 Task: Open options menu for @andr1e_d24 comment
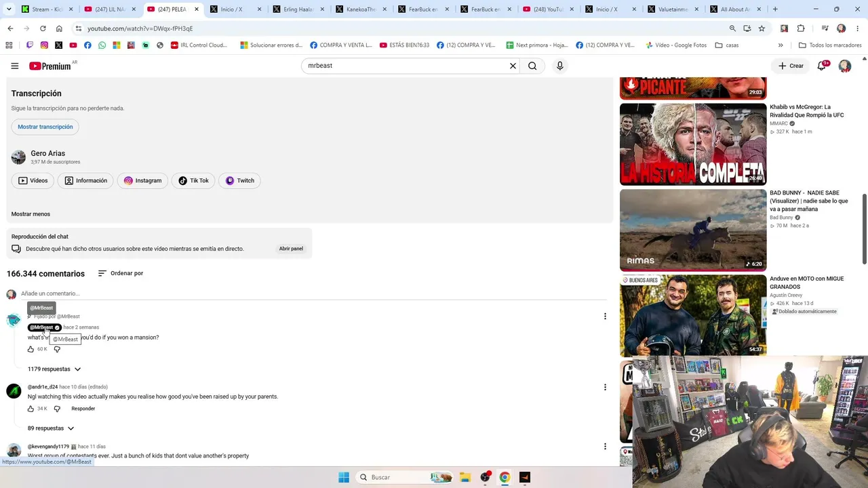click(x=605, y=387)
